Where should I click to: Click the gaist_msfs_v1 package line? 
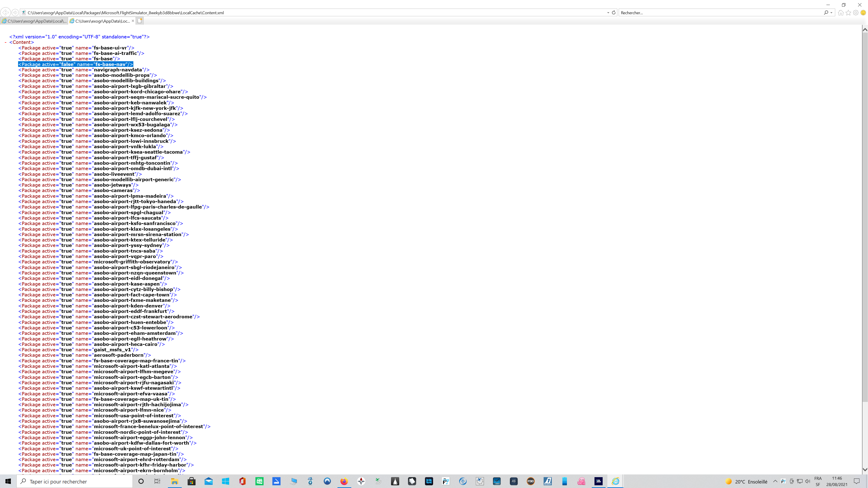[x=78, y=350]
